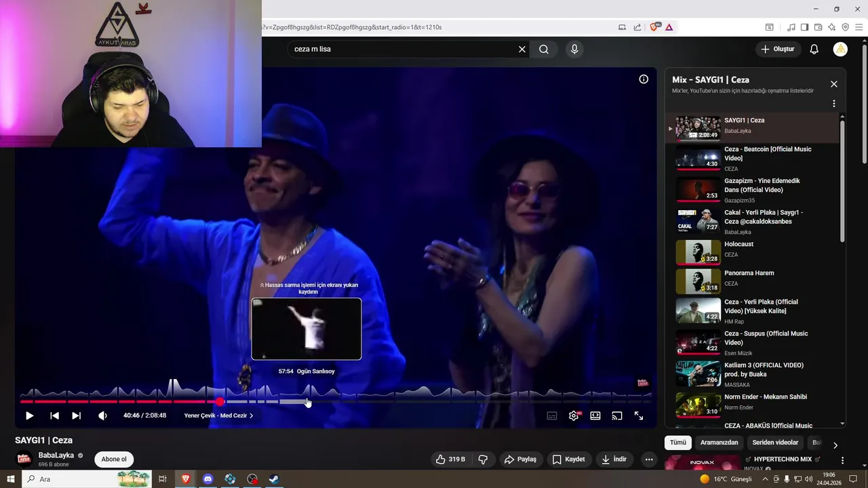The width and height of the screenshot is (868, 488).
Task: Skip to the next video in the mix
Action: click(x=76, y=415)
